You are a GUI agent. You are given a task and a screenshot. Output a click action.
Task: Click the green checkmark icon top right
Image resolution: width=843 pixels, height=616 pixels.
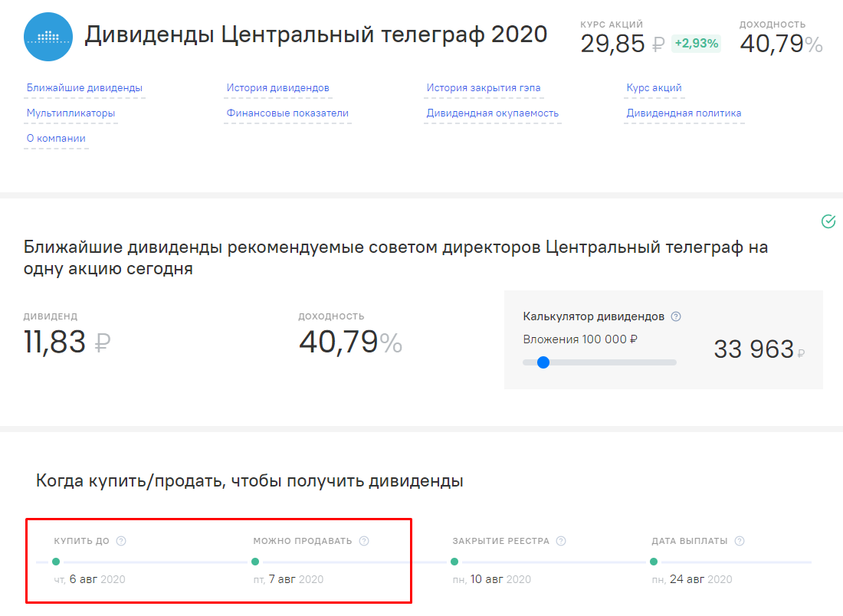point(828,221)
